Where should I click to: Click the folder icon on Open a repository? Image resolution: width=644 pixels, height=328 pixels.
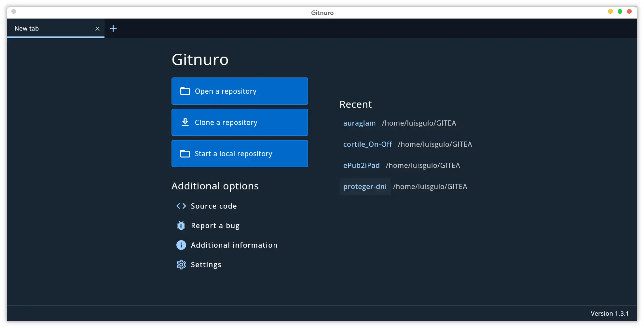185,91
